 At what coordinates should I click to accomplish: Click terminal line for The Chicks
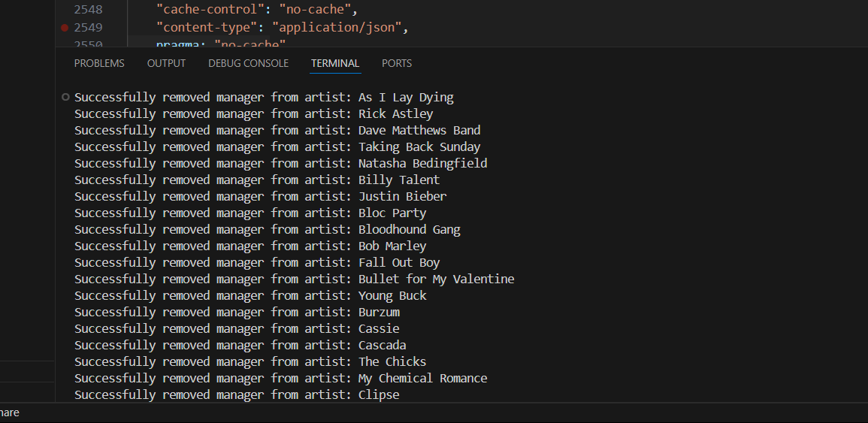[250, 362]
